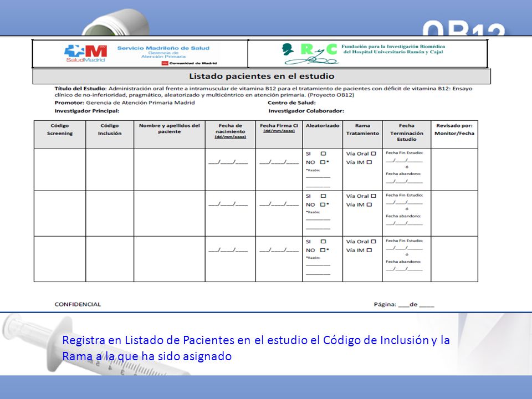The width and height of the screenshot is (532, 399).
Task: Tick Vía IM checkbox in first patient row
Action: point(369,162)
